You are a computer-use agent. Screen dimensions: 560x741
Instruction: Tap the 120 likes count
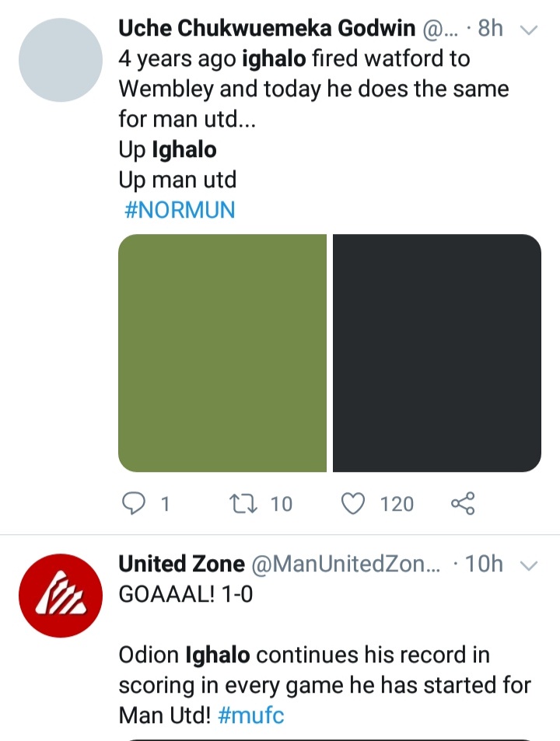397,504
